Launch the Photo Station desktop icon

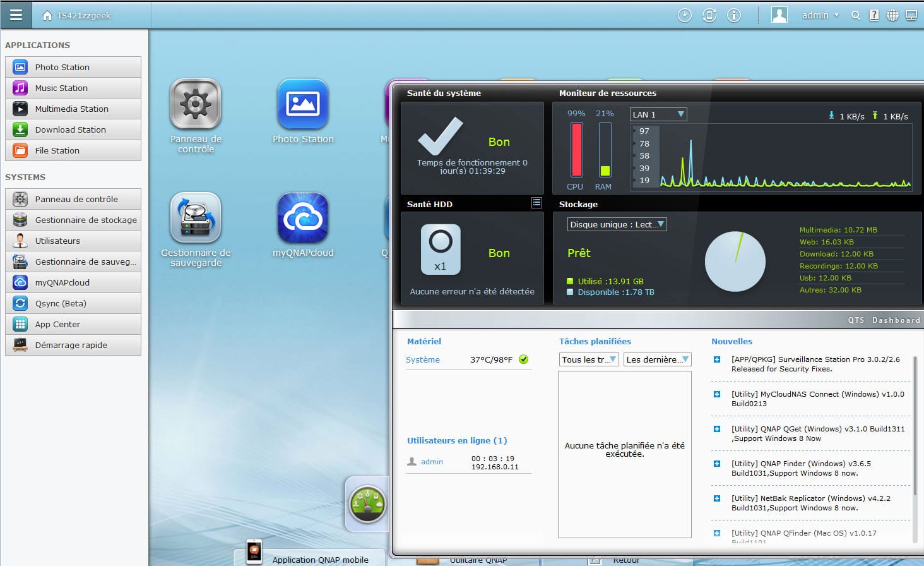pyautogui.click(x=303, y=104)
